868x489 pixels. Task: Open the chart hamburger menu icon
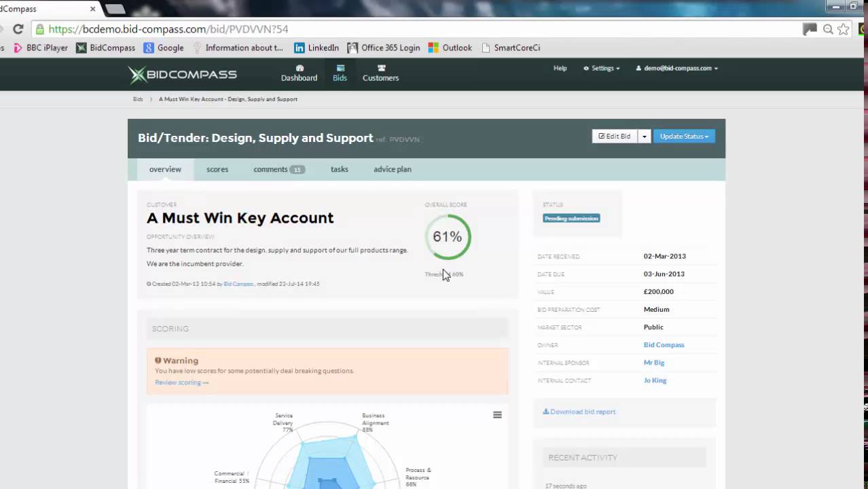pyautogui.click(x=497, y=415)
